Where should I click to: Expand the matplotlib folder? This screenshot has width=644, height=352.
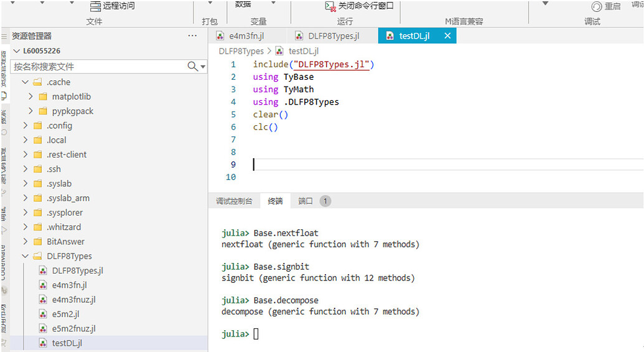[x=30, y=97]
